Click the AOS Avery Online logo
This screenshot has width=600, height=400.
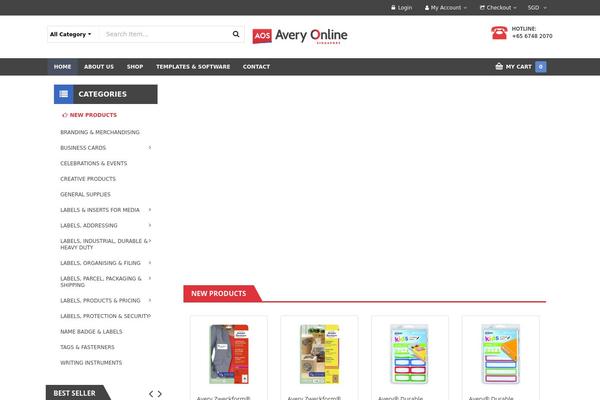coord(300,36)
